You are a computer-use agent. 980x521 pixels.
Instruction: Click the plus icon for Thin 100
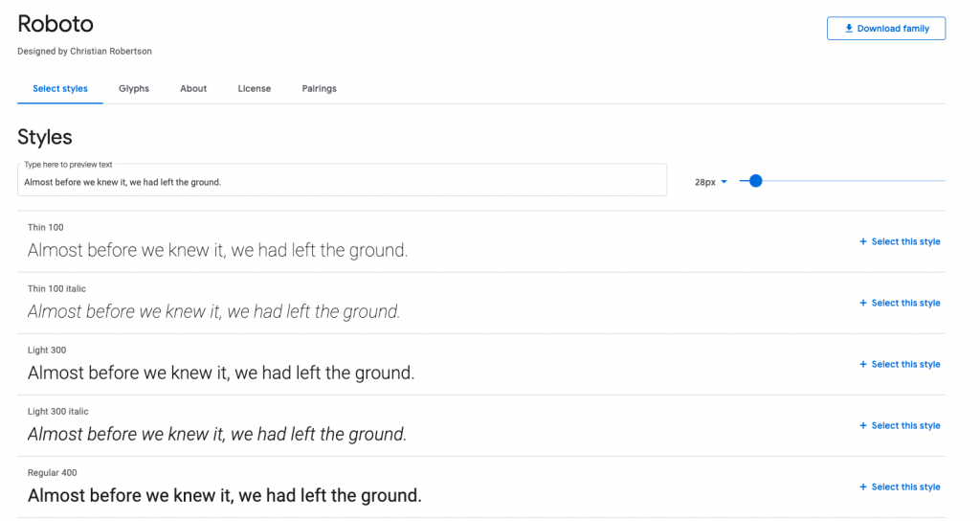click(863, 242)
